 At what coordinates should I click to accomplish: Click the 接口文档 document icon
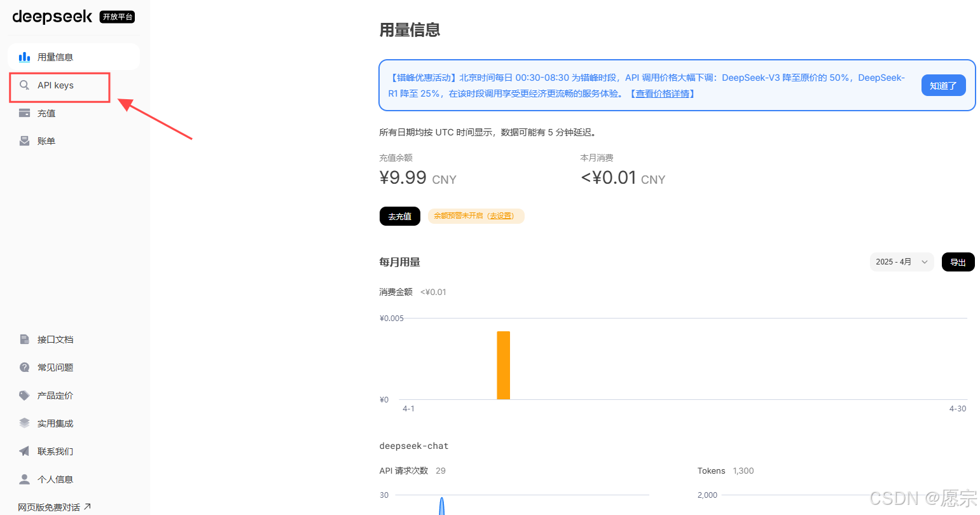tap(25, 340)
